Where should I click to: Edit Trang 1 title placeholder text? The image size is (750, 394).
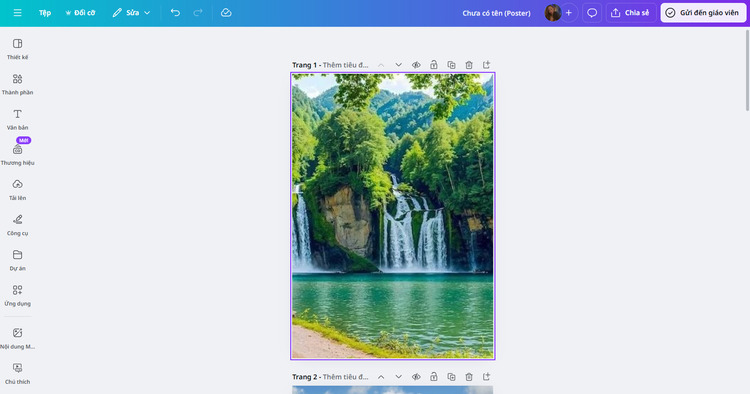345,65
